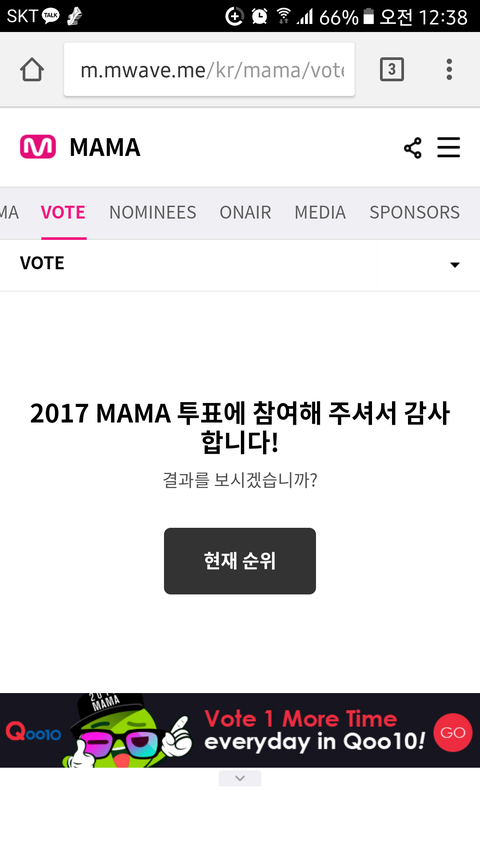Screen dimensions: 480x853
Task: Tap the Qoo10 logo in the banner
Action: 34,733
